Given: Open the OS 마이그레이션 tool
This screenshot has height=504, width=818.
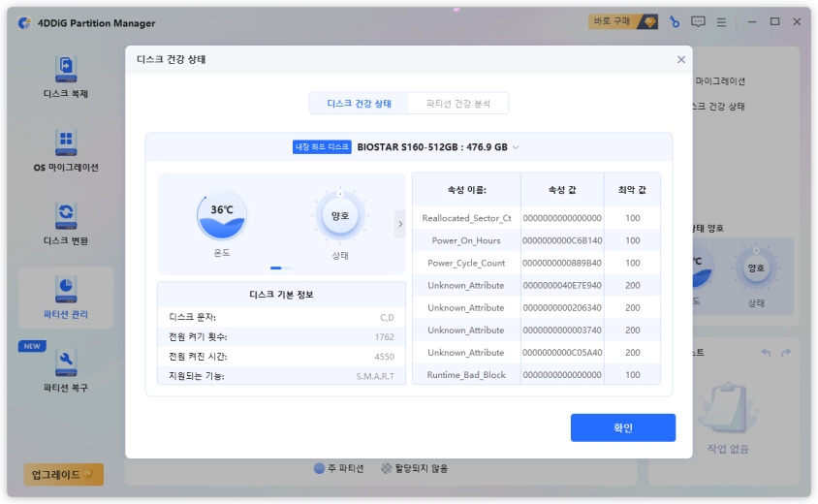Looking at the screenshot, I should click(66, 150).
